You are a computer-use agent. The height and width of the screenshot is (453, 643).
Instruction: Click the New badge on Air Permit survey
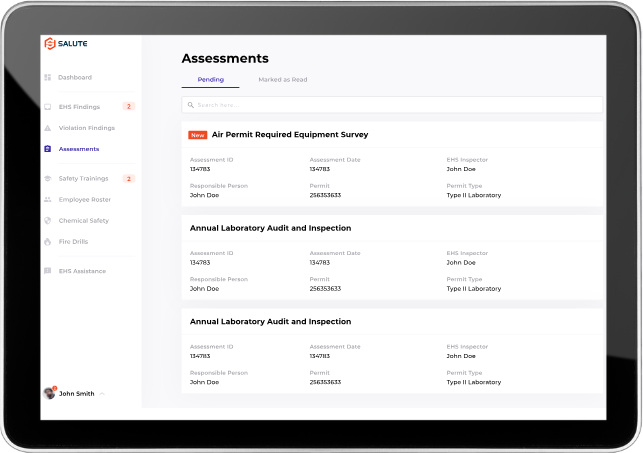(198, 135)
